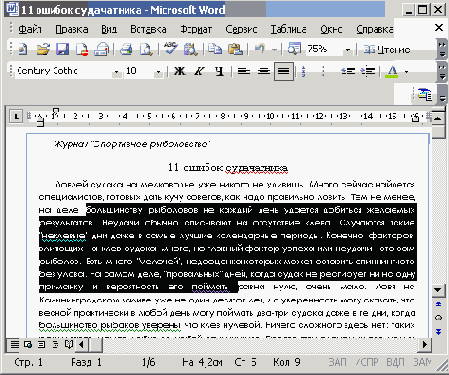Click the vertical scrollbar down arrow
Viewport: 449px width, 375px height.
point(438,290)
